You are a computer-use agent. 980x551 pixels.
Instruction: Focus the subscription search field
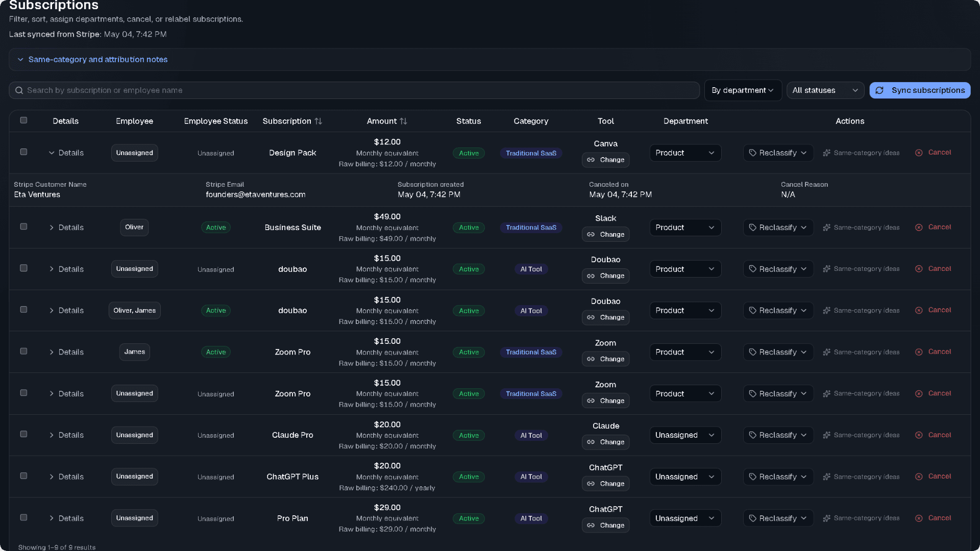[354, 90]
